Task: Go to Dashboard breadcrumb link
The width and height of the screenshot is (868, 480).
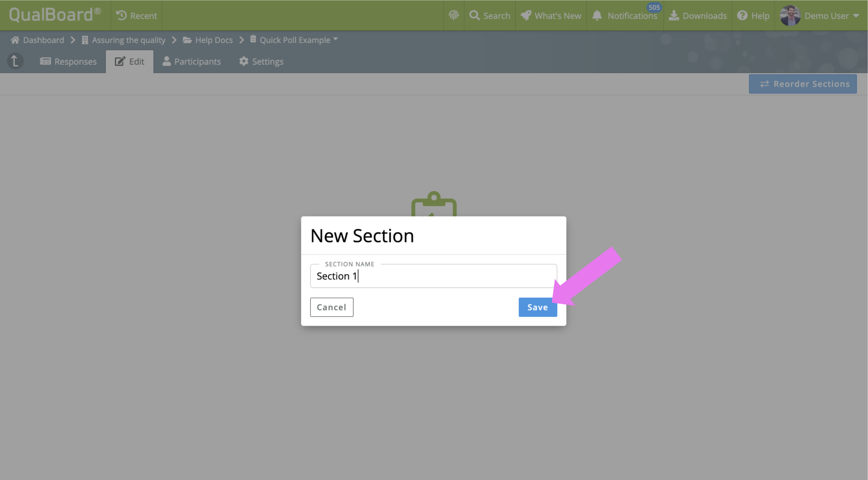Action: 38,40
